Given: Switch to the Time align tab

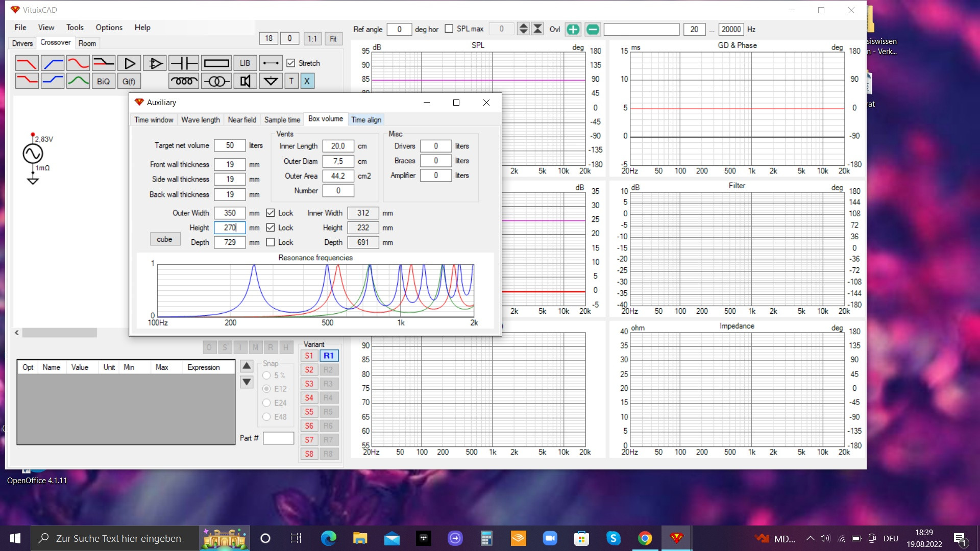Looking at the screenshot, I should (x=366, y=119).
